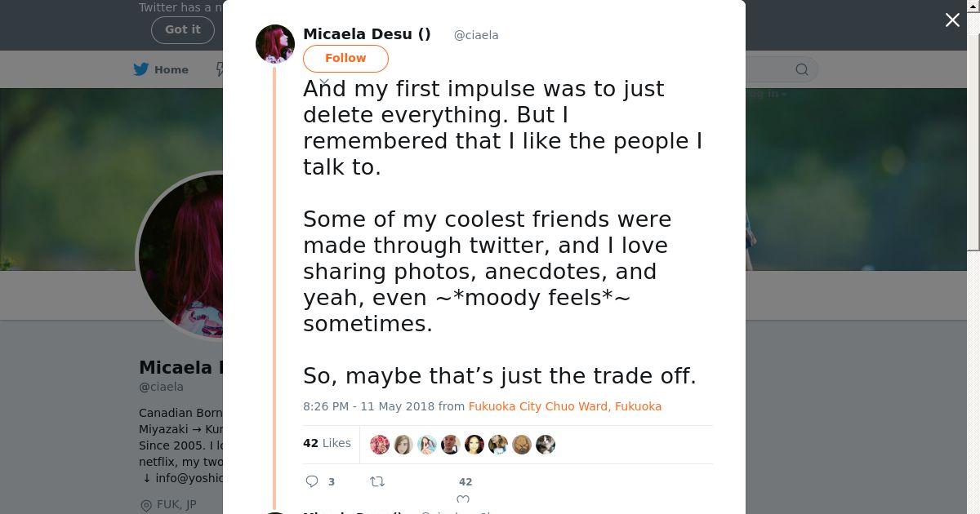Click the reply speech bubble icon
This screenshot has height=514, width=980.
pos(312,481)
